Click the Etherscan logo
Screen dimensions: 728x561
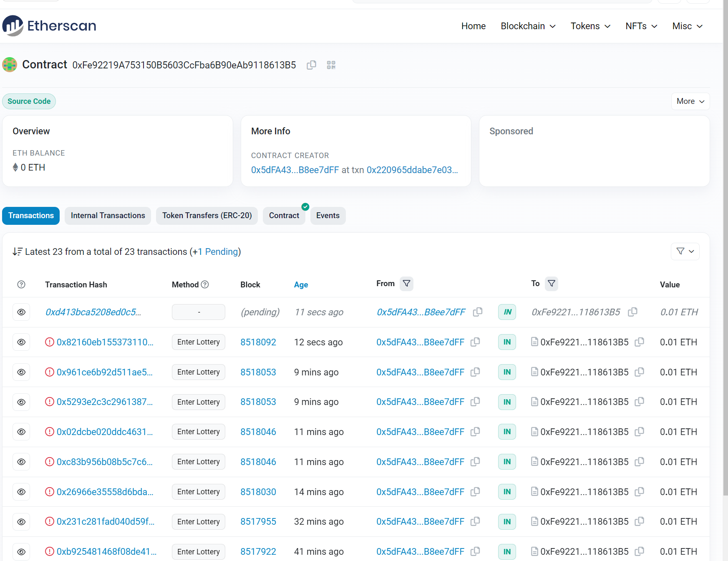(x=49, y=26)
